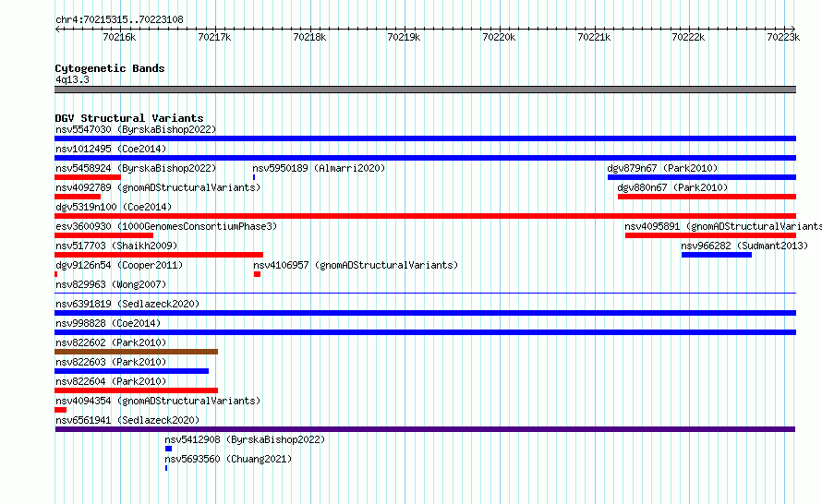Select the nsv4095891 gnomAD variant label
822x504 pixels.
(723, 226)
